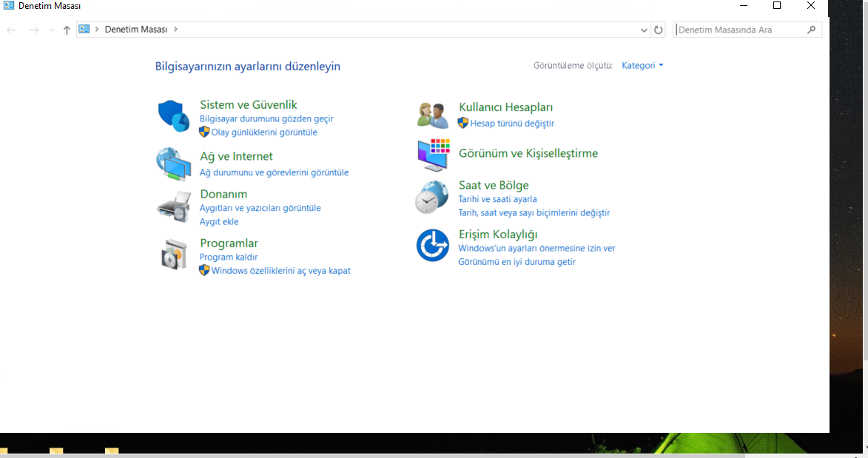Open the Erişim Kolaylığı heading link

pyautogui.click(x=498, y=235)
